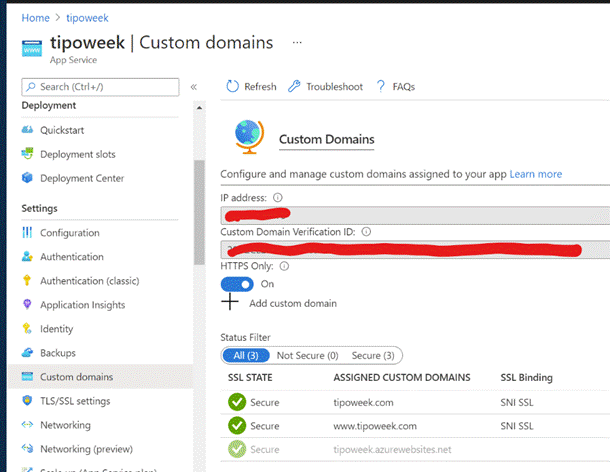Screen dimensions: 610x472
Task: Filter by Not Secure (0) status
Action: tap(307, 355)
